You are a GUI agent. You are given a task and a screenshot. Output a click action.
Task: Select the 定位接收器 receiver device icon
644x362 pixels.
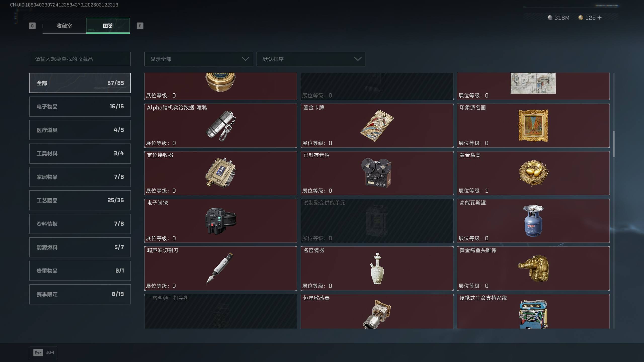click(x=221, y=173)
